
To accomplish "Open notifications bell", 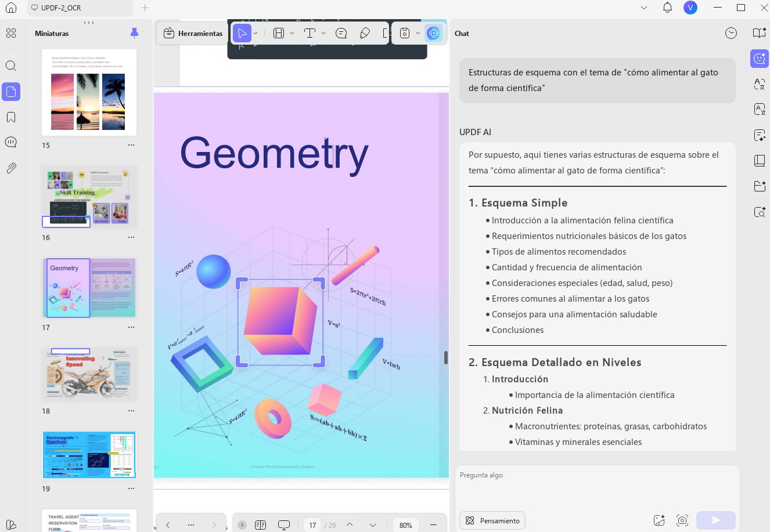I will [668, 8].
